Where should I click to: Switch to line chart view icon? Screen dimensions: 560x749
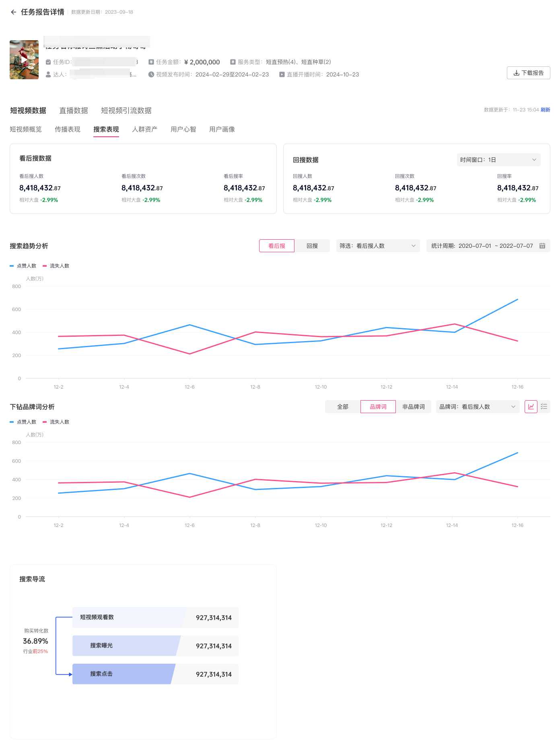[x=531, y=407]
